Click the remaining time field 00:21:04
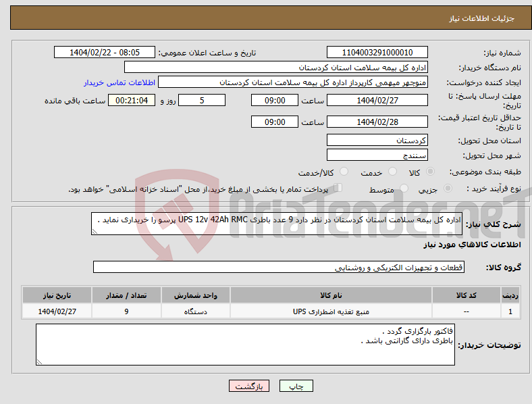532x404 pixels. (x=132, y=100)
